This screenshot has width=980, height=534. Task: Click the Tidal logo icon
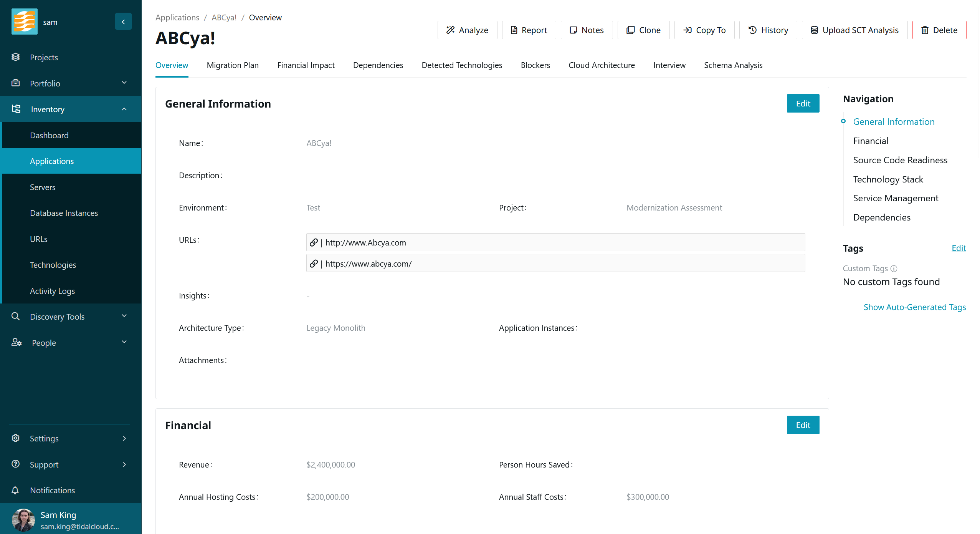click(x=25, y=22)
